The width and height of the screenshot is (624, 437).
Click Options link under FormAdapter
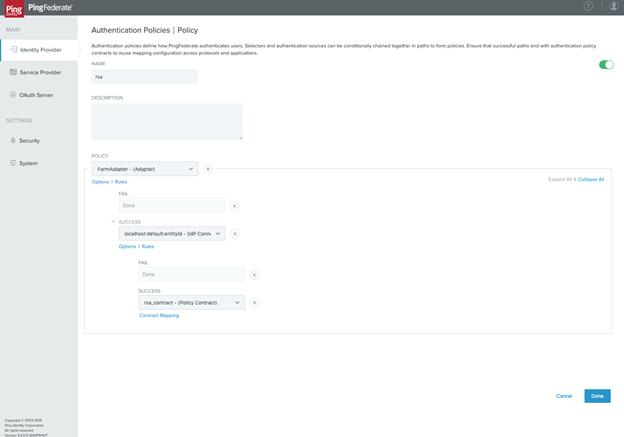click(100, 182)
